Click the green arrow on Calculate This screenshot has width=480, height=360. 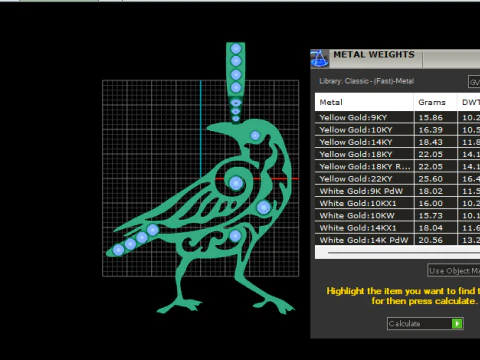pyautogui.click(x=457, y=324)
